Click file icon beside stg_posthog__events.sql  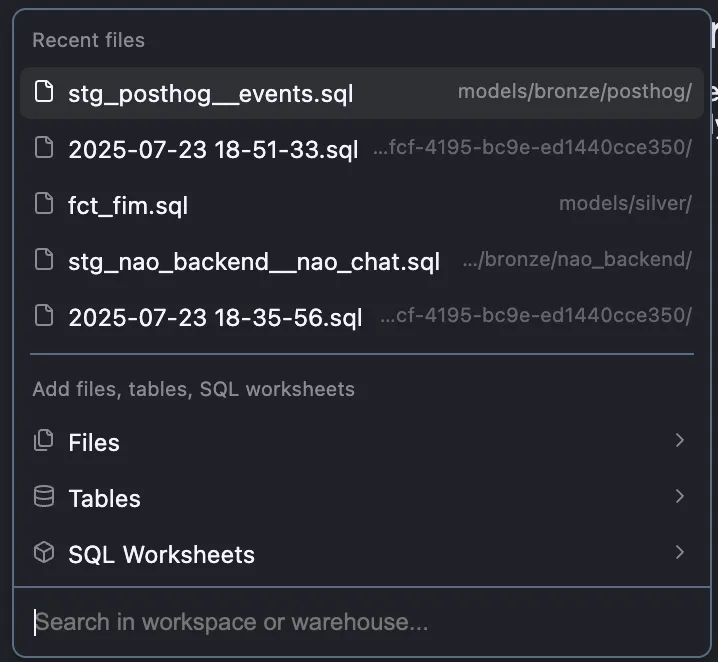tap(43, 93)
